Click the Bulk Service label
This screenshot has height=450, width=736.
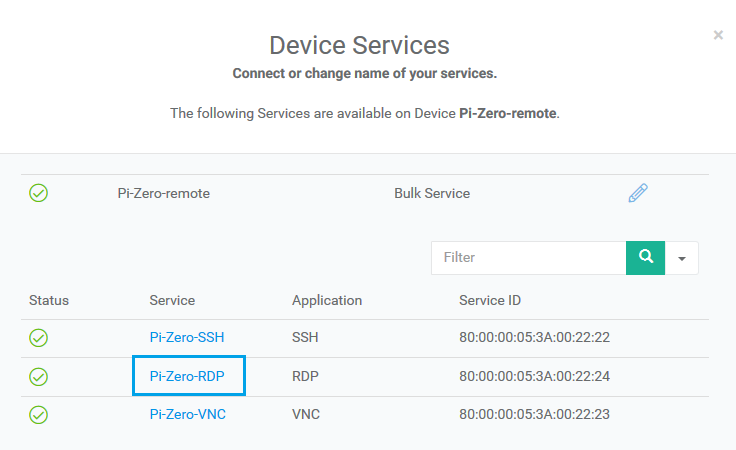432,193
